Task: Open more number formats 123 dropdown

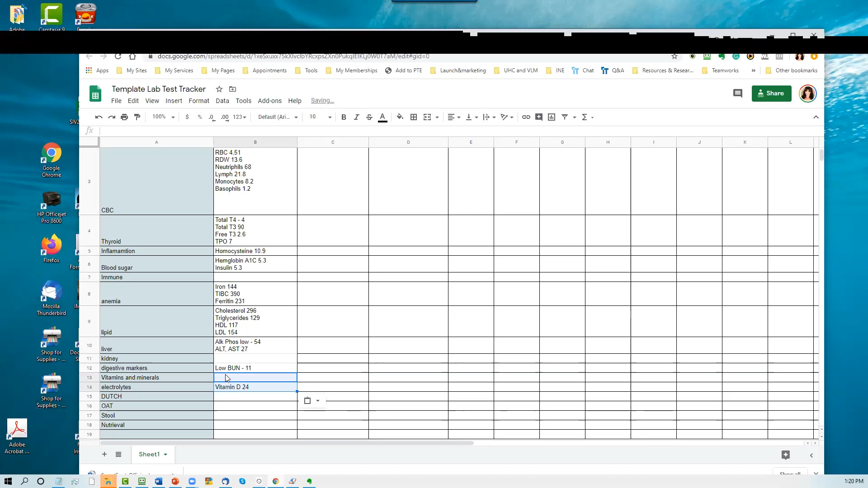Action: tap(240, 117)
